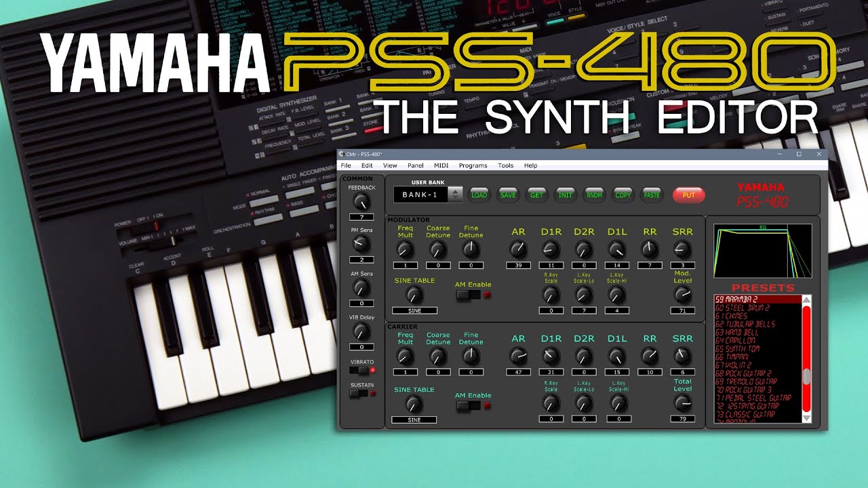Click the Carrier Freq Mult knob
868x488 pixels.
coord(406,356)
